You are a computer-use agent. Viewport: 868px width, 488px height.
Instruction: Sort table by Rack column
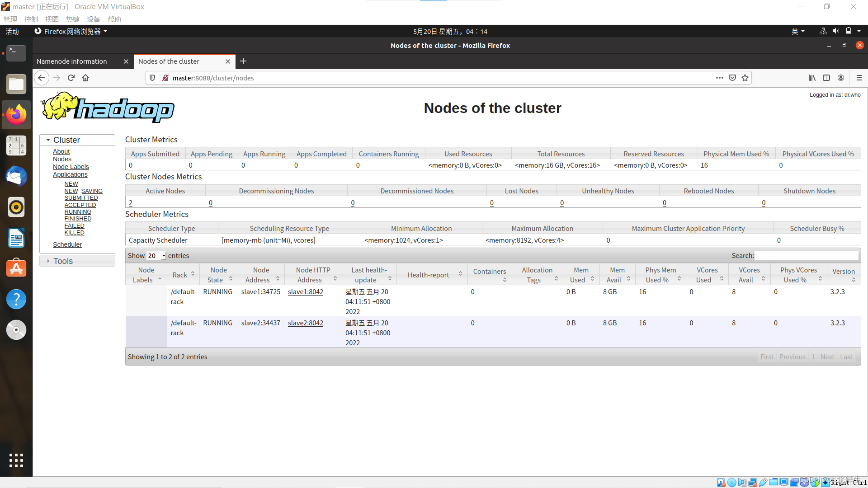(183, 275)
